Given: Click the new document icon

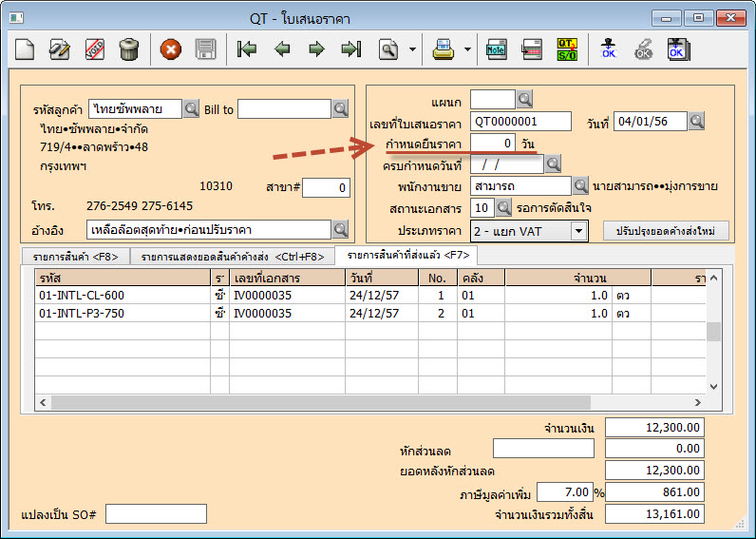Looking at the screenshot, I should coord(25,49).
